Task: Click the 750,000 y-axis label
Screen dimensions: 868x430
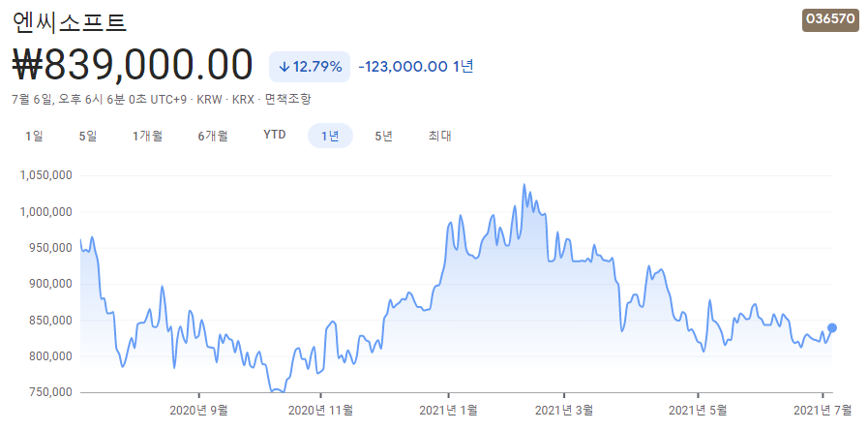Action: pyautogui.click(x=49, y=392)
